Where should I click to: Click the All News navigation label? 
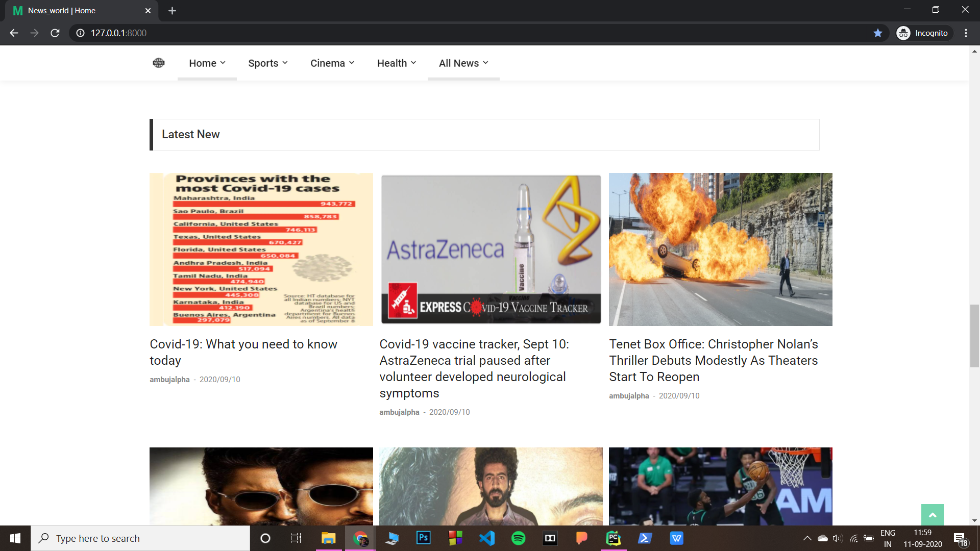(459, 63)
